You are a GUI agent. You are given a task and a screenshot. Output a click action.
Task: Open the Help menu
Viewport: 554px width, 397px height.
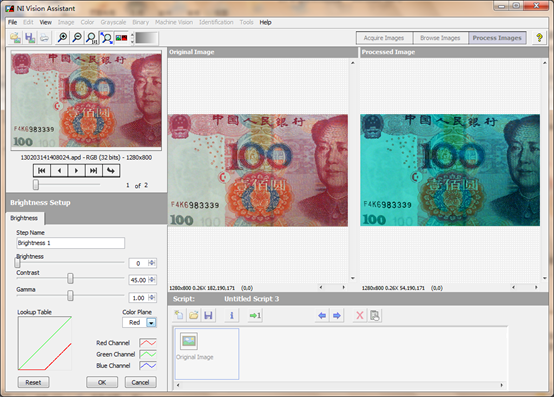point(265,22)
